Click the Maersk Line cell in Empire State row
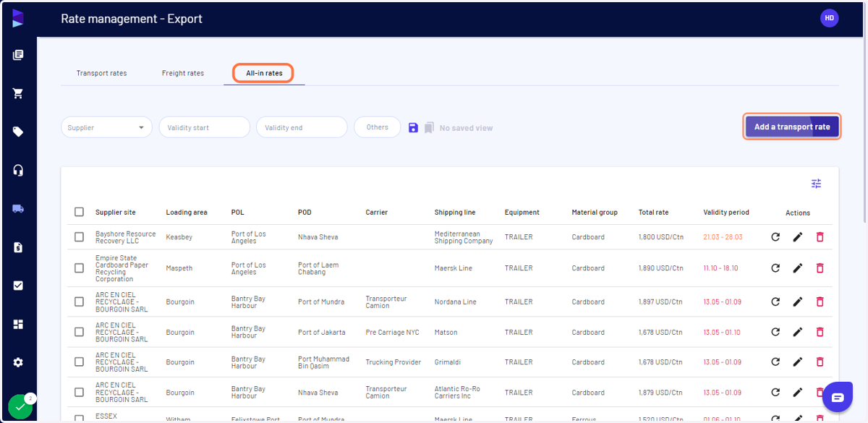This screenshot has height=423, width=868. (x=453, y=268)
